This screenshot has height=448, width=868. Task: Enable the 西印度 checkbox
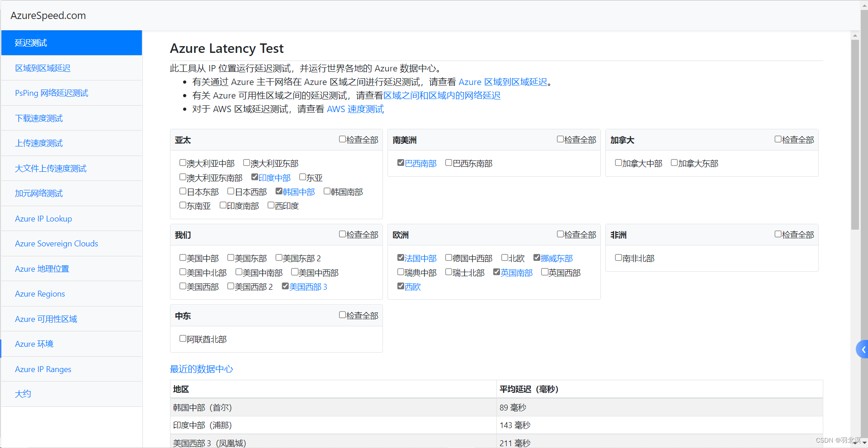tap(271, 205)
